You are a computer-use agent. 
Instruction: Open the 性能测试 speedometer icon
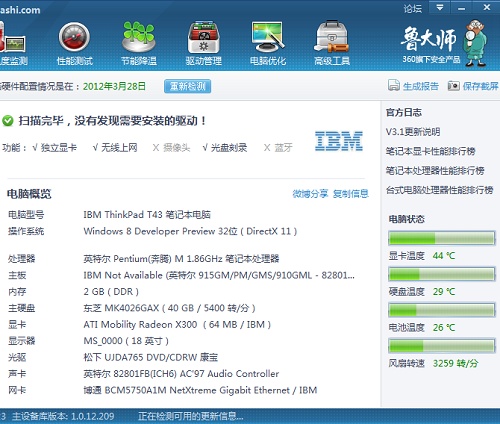click(x=74, y=37)
